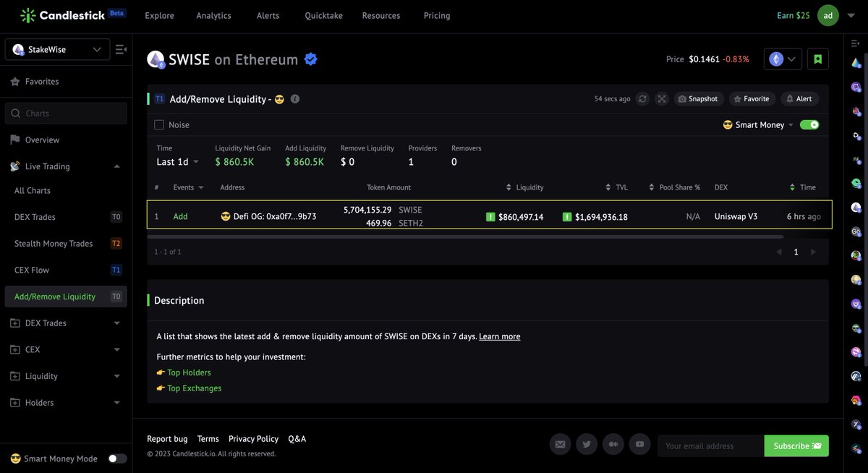Open the Smart Money filter dropdown

[x=759, y=124]
